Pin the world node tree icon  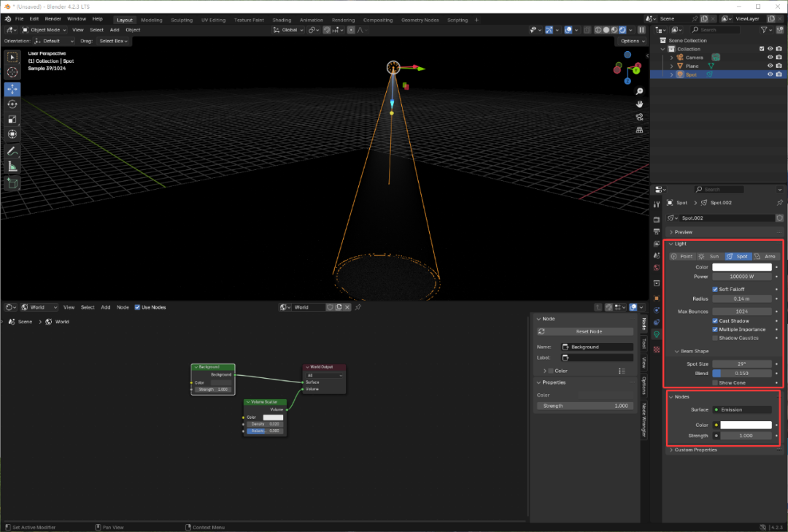[358, 307]
